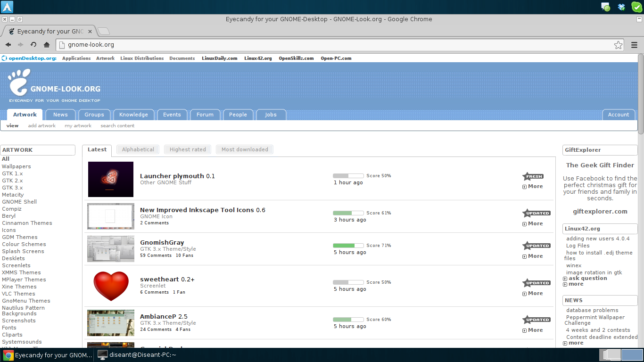Open a new tab button
This screenshot has width=644, height=362.
(104, 32)
